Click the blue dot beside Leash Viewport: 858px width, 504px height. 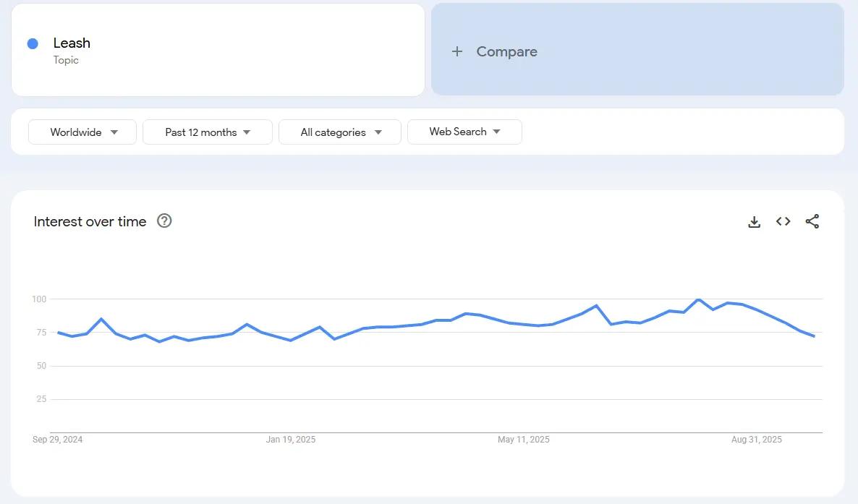tap(33, 43)
